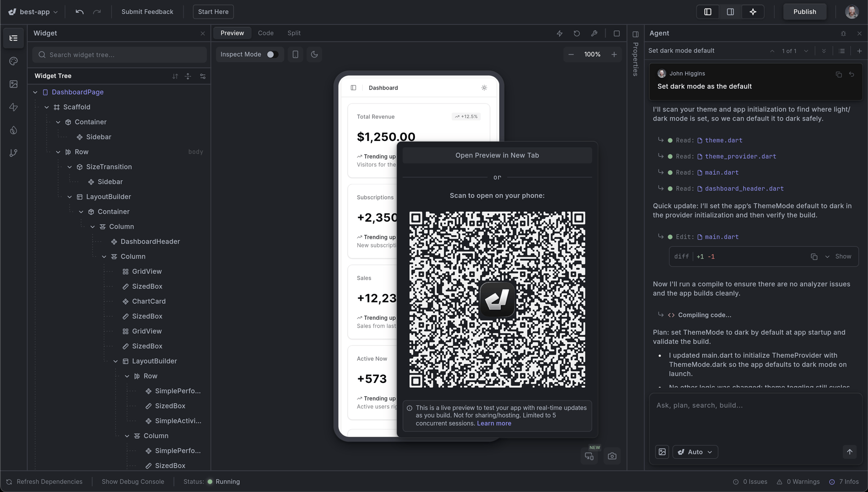Image resolution: width=868 pixels, height=492 pixels.
Task: Open the Auto model selector dropdown
Action: (694, 452)
